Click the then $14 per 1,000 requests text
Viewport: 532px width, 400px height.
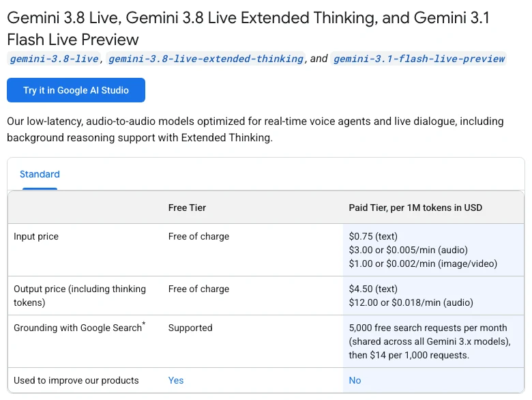409,355
